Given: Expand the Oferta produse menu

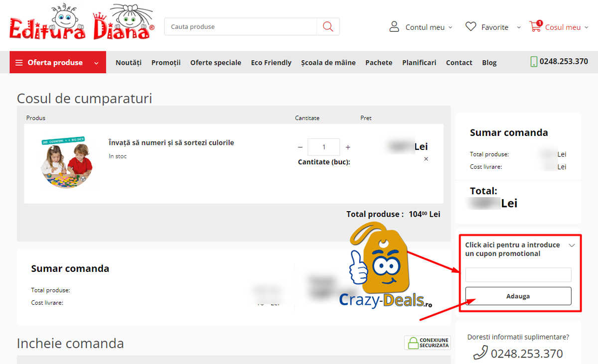Looking at the screenshot, I should tap(58, 63).
